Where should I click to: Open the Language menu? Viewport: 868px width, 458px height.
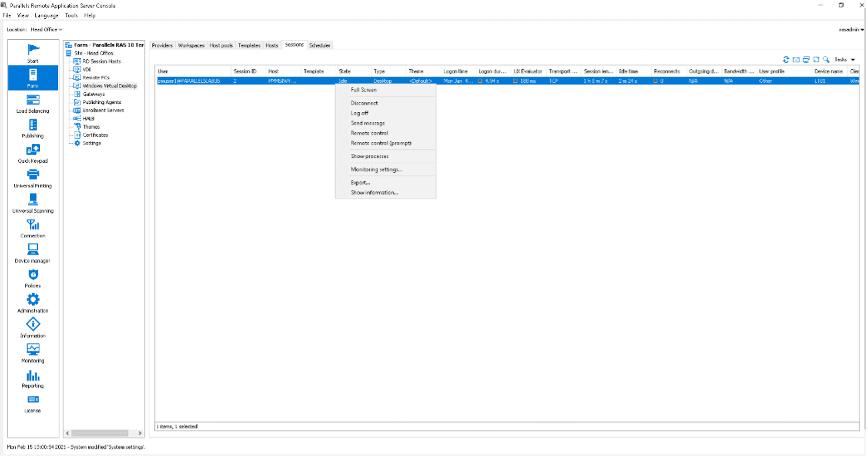(47, 15)
